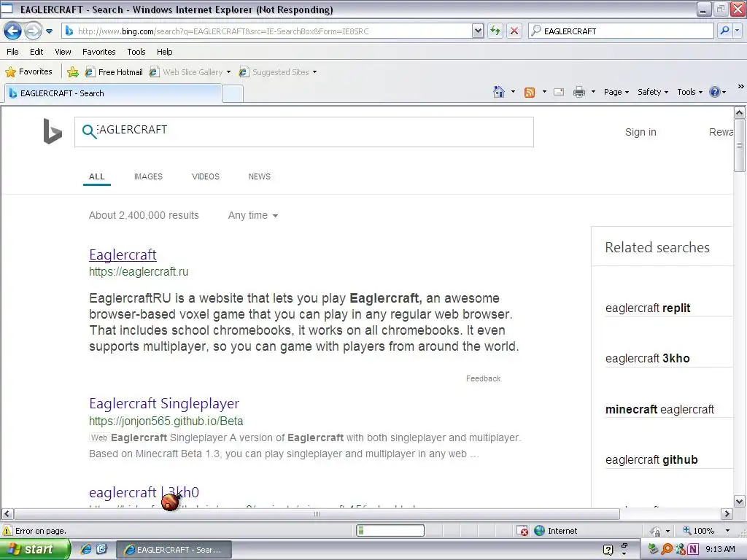Expand address bar history dropdown
The image size is (747, 560).
[x=478, y=31]
